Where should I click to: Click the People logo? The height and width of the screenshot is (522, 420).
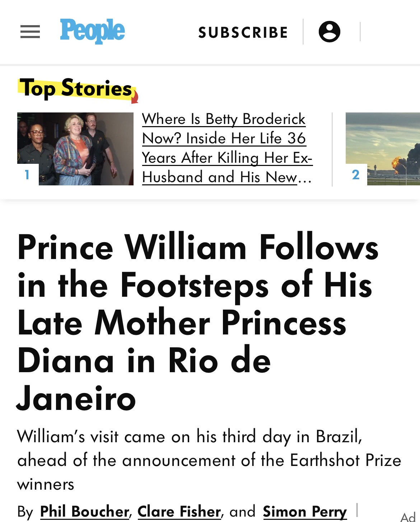point(92,31)
